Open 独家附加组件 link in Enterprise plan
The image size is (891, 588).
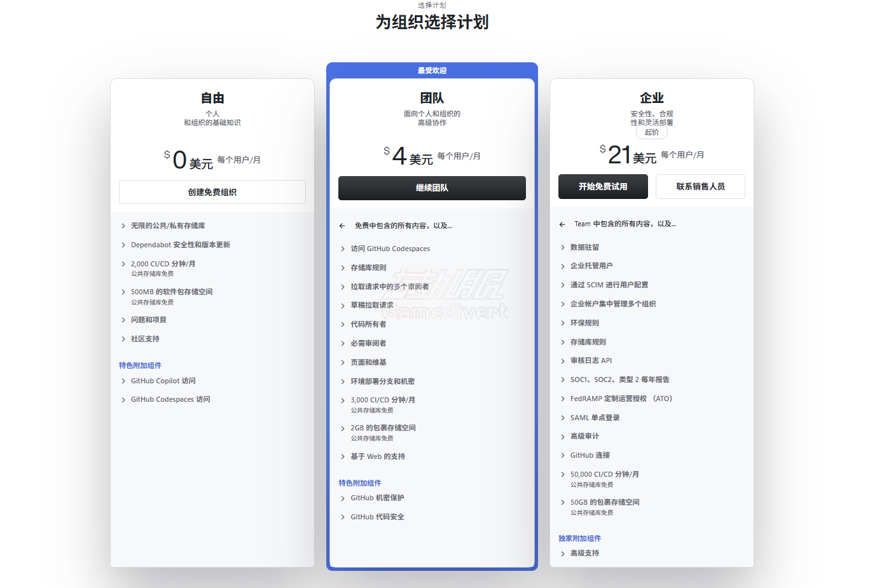(x=579, y=538)
